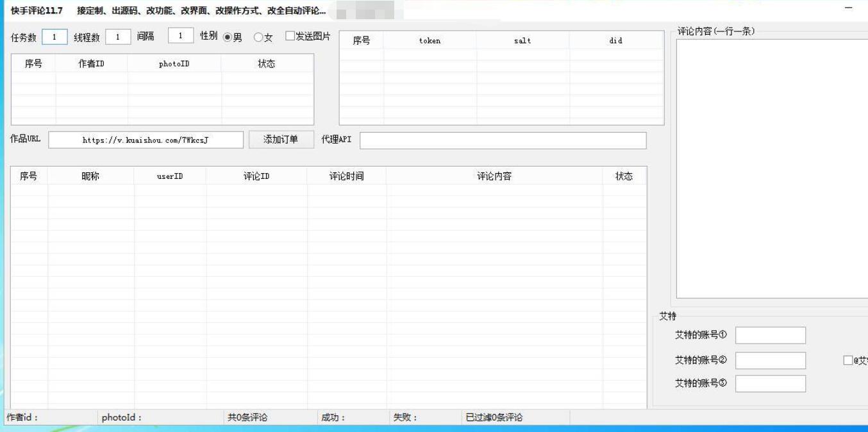Focus the 艾特的账号① input field
Viewport: 868px width, 432px height.
pyautogui.click(x=770, y=335)
